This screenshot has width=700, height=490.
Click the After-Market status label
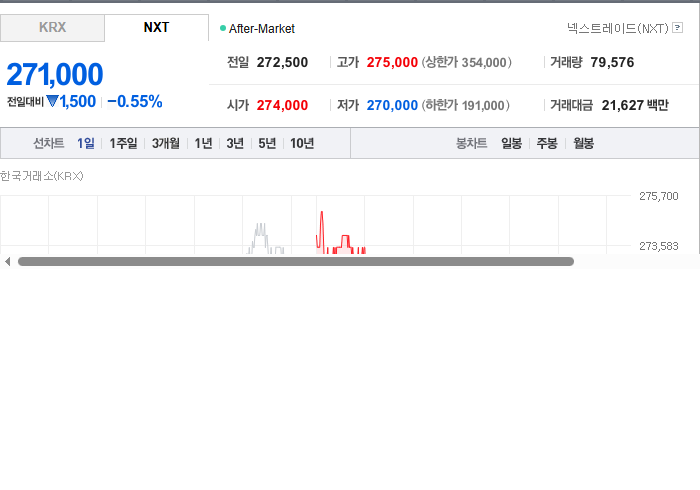pos(262,29)
